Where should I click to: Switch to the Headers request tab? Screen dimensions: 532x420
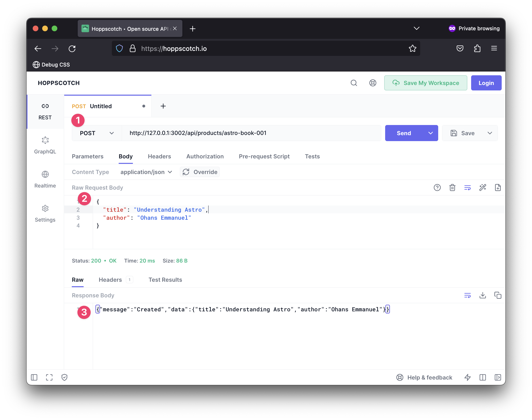coord(159,156)
